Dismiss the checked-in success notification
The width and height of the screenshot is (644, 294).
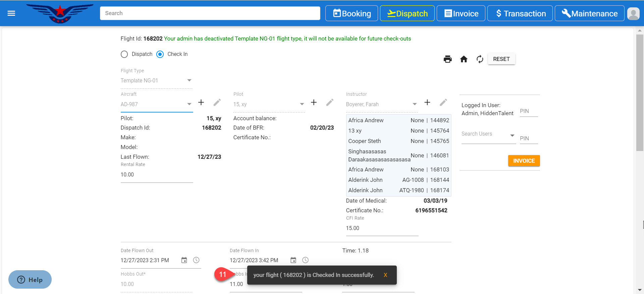point(385,275)
